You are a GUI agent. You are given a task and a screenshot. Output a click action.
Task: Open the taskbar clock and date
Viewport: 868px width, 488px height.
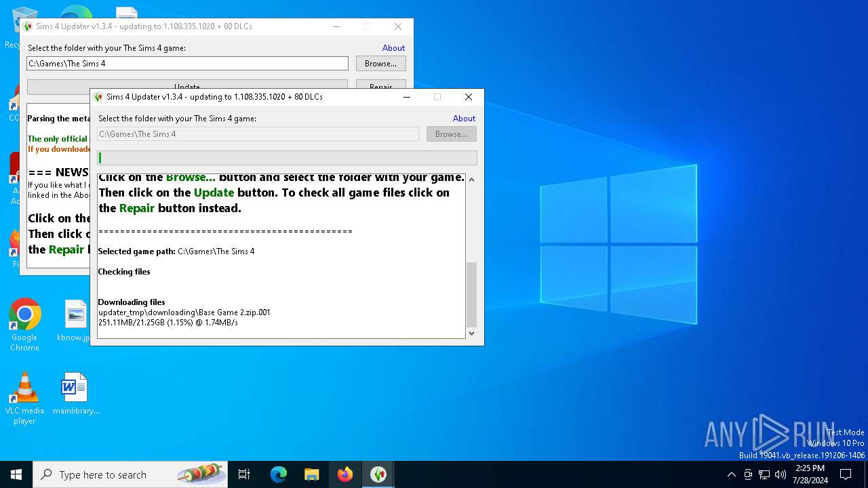point(810,474)
